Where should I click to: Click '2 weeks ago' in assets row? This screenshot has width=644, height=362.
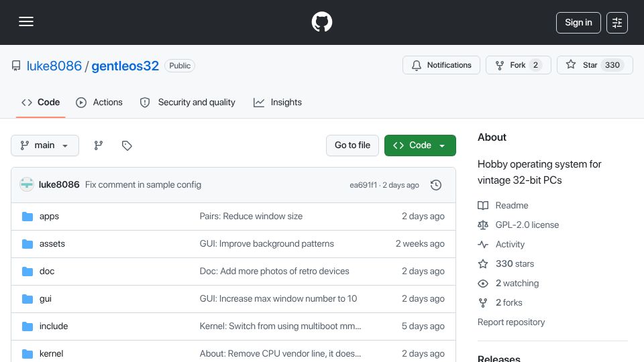(420, 244)
